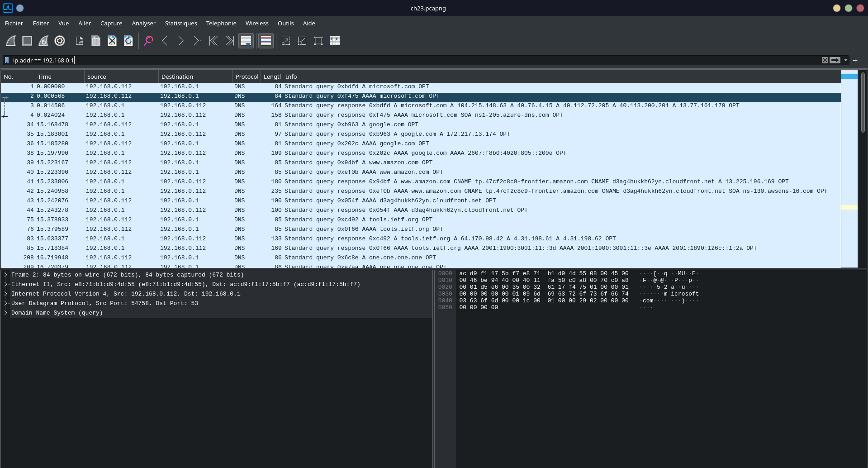Click the yellow marker in packet minimap

pos(849,207)
